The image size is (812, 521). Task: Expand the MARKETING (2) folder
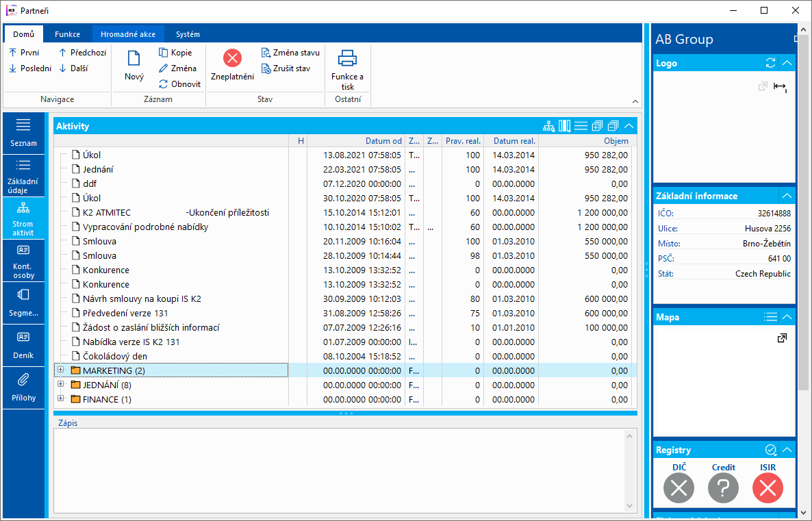coord(61,370)
